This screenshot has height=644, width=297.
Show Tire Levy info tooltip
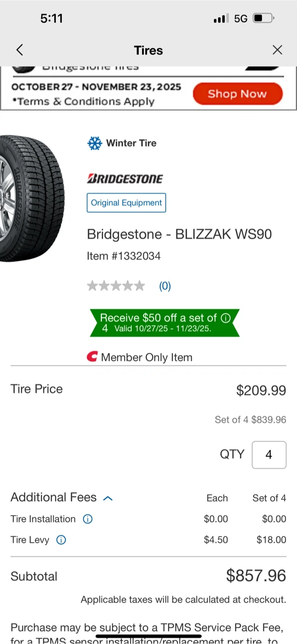(x=61, y=540)
